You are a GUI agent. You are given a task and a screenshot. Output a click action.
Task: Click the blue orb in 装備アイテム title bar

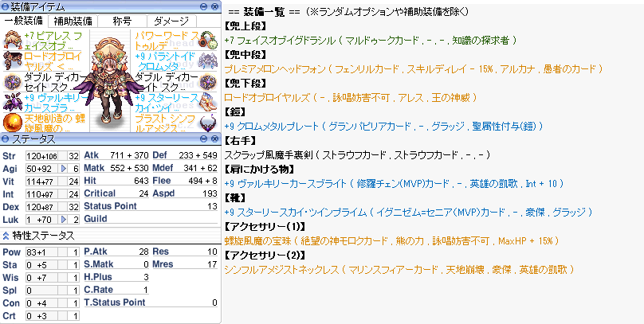click(5, 6)
